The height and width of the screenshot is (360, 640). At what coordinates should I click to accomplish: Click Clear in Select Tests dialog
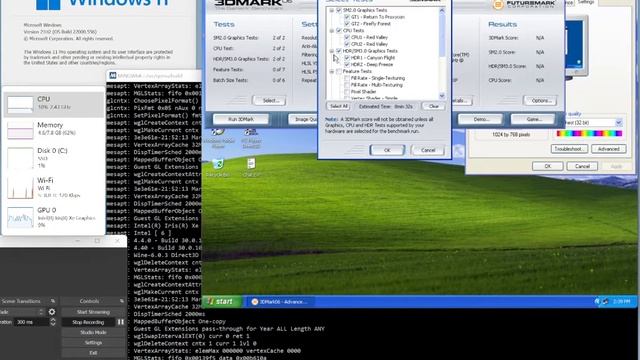(x=433, y=106)
